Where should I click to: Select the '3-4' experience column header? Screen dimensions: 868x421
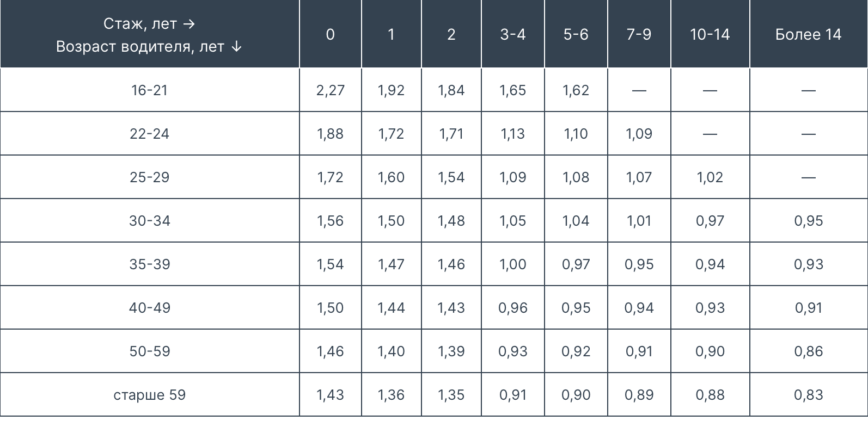pos(513,34)
